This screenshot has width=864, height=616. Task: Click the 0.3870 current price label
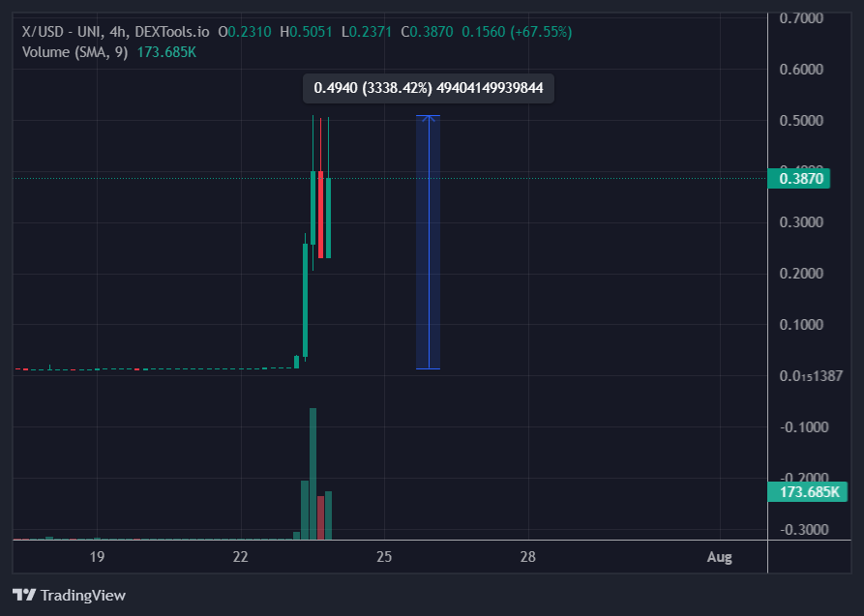pyautogui.click(x=798, y=179)
